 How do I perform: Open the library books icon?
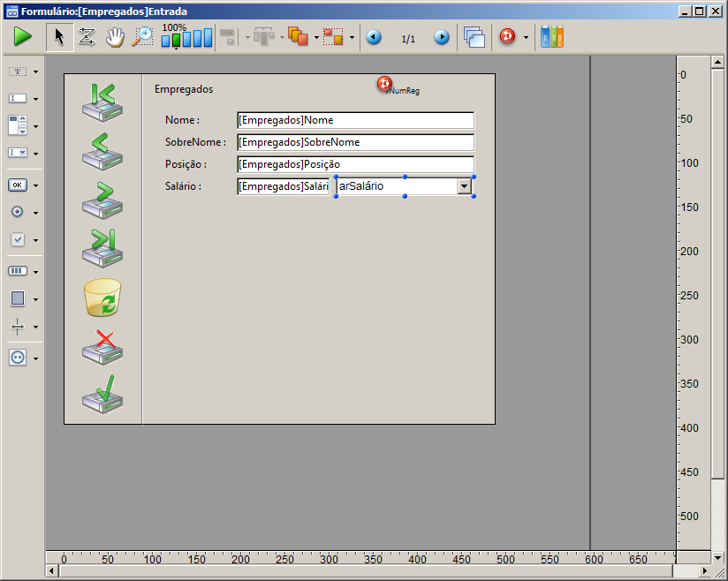click(x=551, y=37)
